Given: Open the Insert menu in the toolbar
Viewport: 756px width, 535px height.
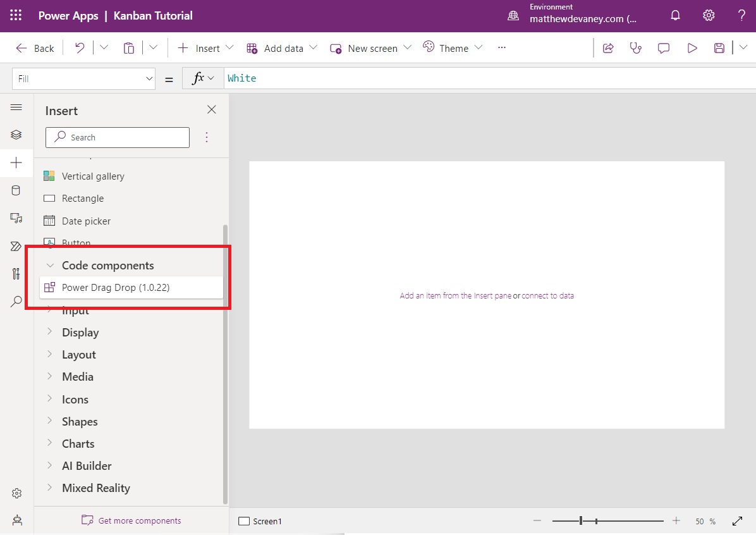Looking at the screenshot, I should coord(205,47).
